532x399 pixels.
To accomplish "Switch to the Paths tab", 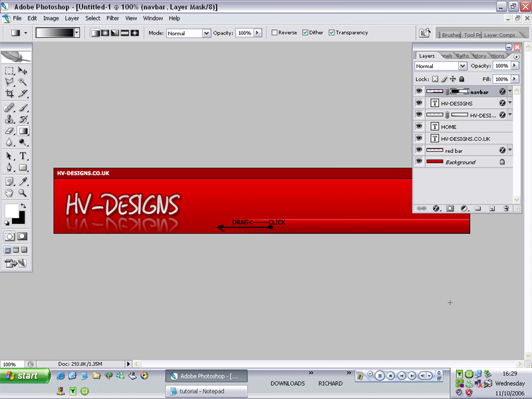I will (x=462, y=56).
